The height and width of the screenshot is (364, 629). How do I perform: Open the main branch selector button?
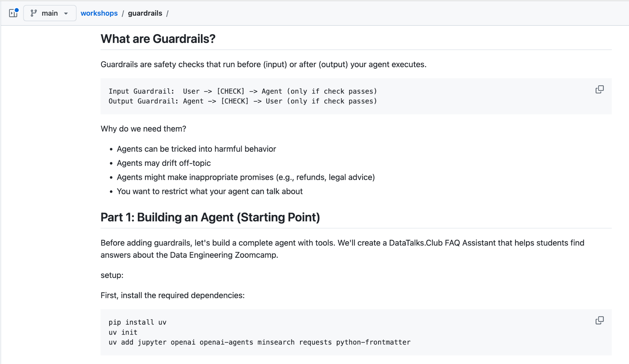50,13
